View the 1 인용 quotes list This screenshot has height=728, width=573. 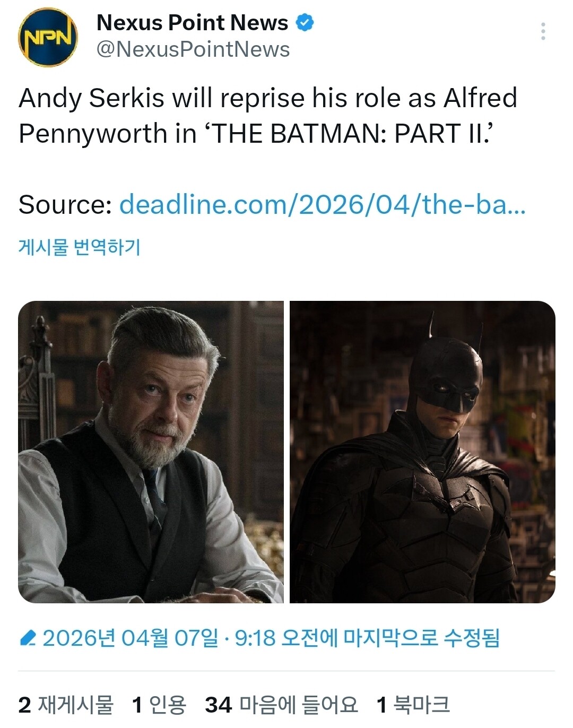click(159, 705)
